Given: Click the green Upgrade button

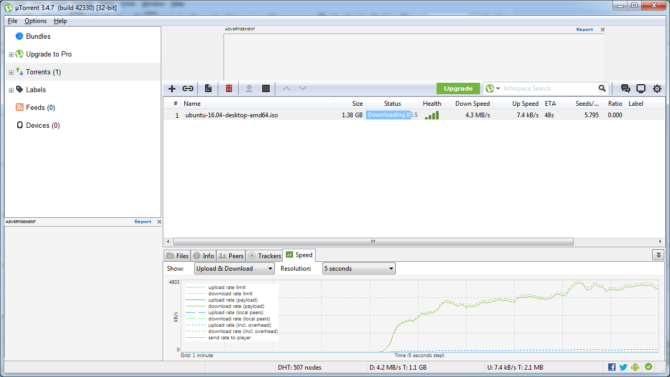Looking at the screenshot, I should [458, 88].
